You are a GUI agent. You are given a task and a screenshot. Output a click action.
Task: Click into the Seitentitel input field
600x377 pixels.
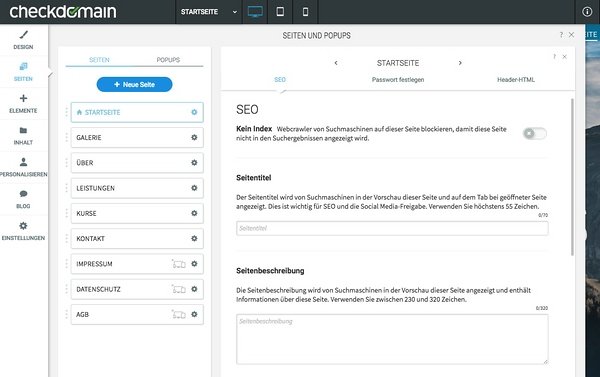point(392,228)
